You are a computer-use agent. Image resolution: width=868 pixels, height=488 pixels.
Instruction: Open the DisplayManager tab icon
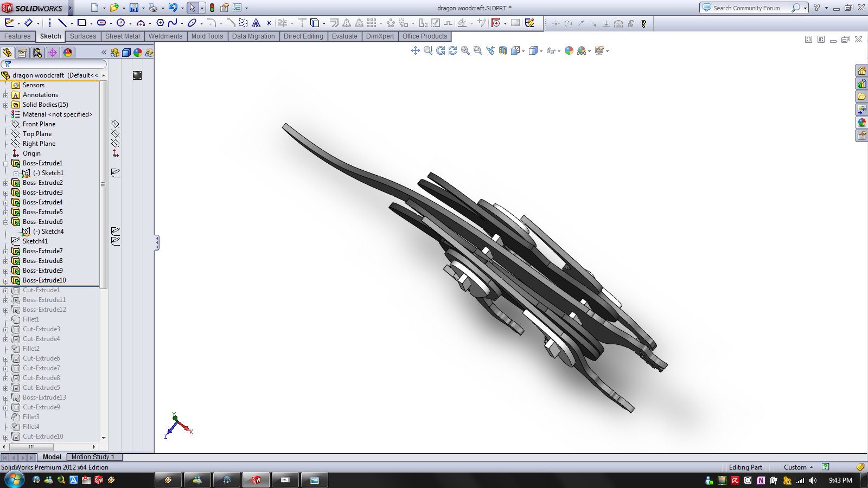coord(67,53)
